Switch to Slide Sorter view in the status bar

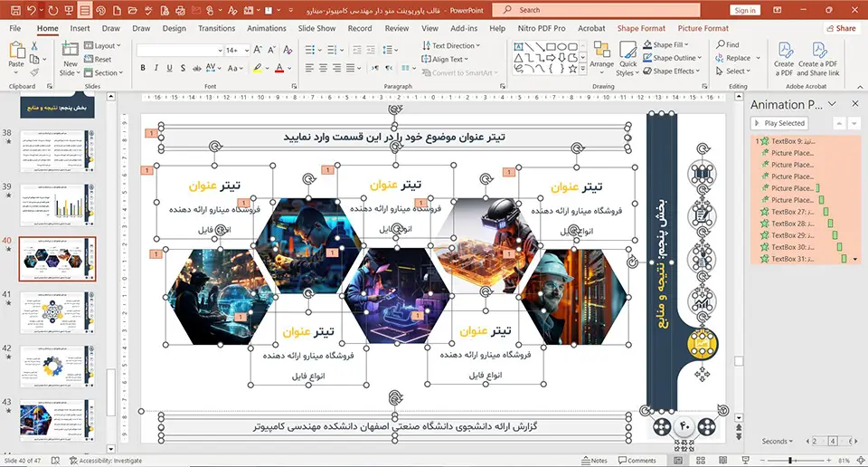pyautogui.click(x=700, y=461)
